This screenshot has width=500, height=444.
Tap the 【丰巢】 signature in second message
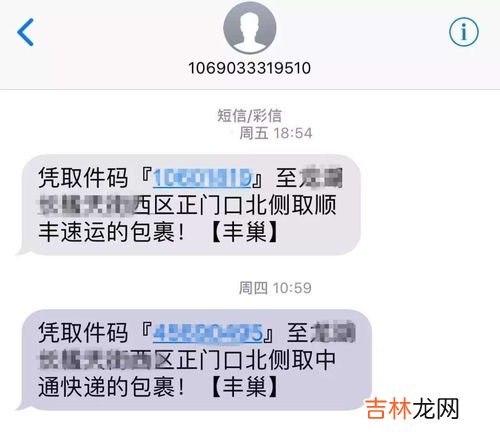[x=245, y=387]
